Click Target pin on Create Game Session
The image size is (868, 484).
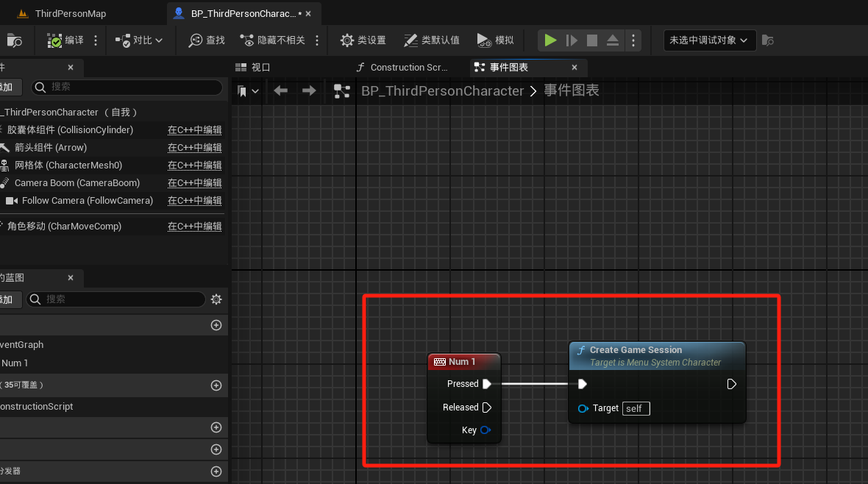point(583,409)
